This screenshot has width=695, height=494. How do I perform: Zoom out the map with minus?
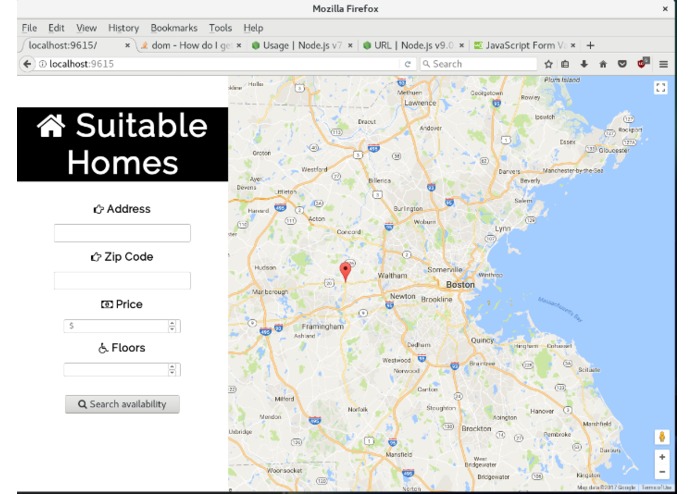(x=662, y=472)
